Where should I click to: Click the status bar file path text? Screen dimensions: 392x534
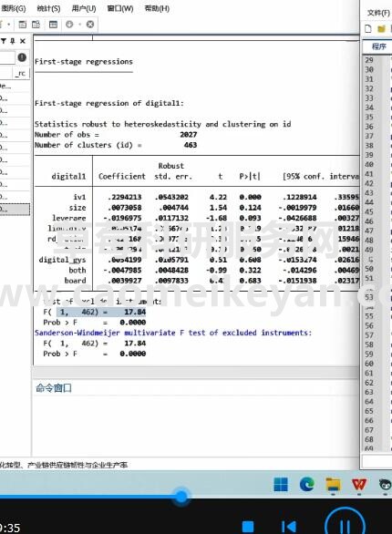64,465
